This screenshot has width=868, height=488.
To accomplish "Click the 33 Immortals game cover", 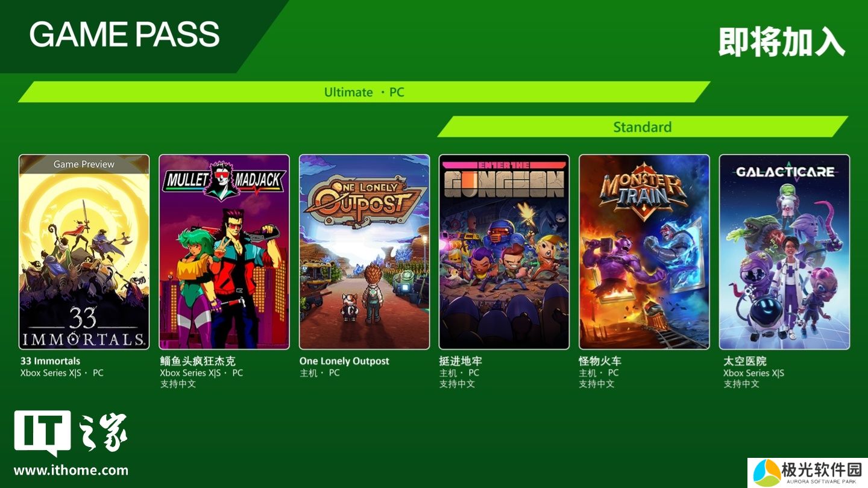I will [x=84, y=252].
